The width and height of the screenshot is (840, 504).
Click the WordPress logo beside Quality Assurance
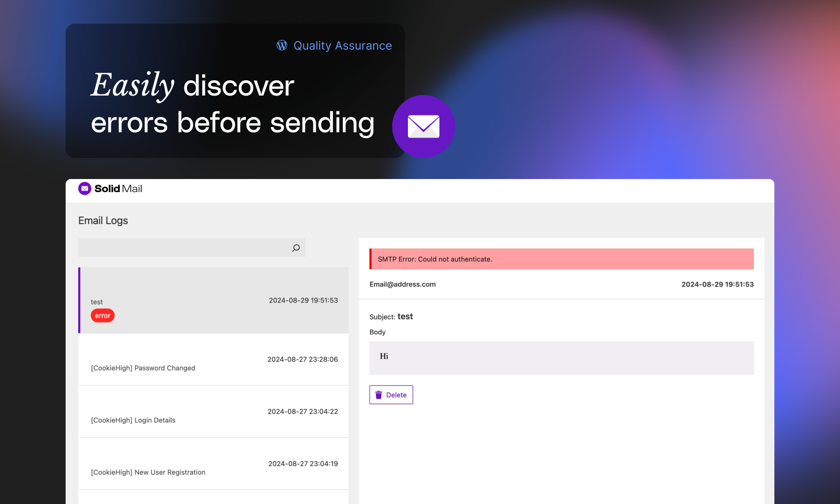tap(282, 46)
